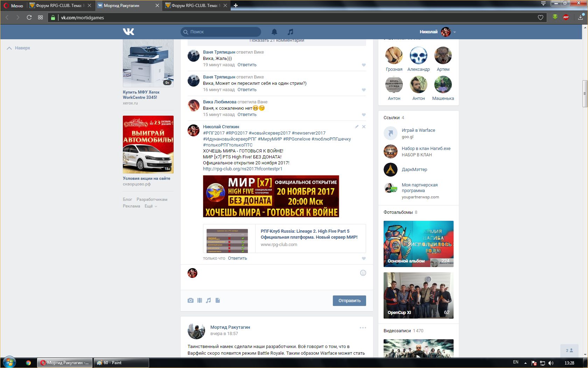The height and width of the screenshot is (368, 588).
Task: Open the notifications bell in VK header
Action: point(274,32)
